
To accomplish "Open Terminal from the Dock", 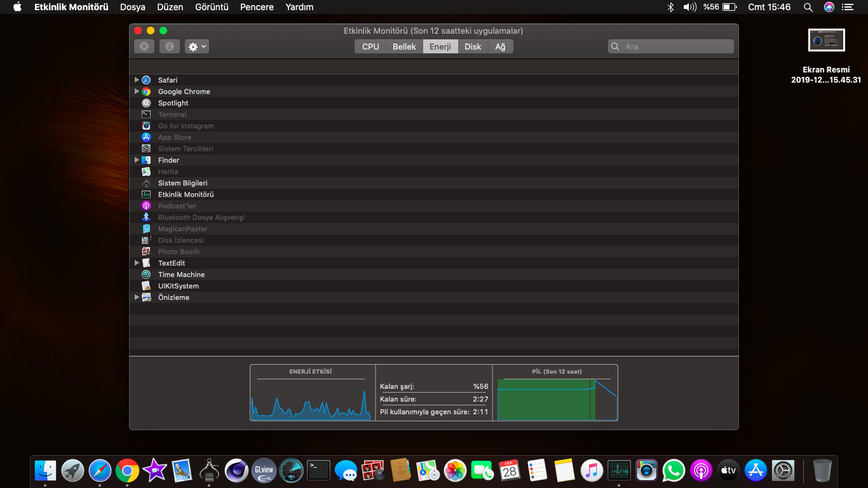I will [318, 470].
